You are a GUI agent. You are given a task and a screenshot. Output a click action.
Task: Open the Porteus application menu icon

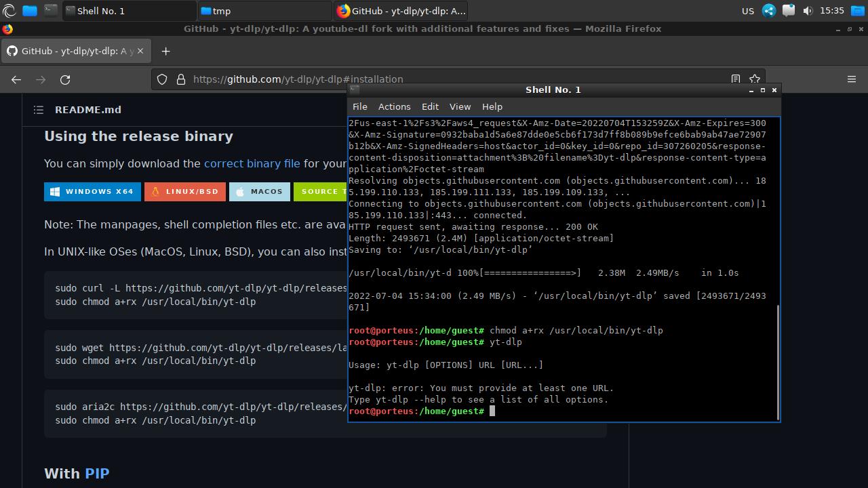[x=9, y=10]
